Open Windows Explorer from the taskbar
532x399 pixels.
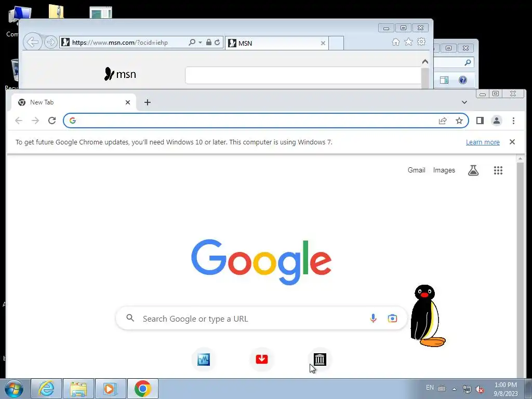pos(78,389)
